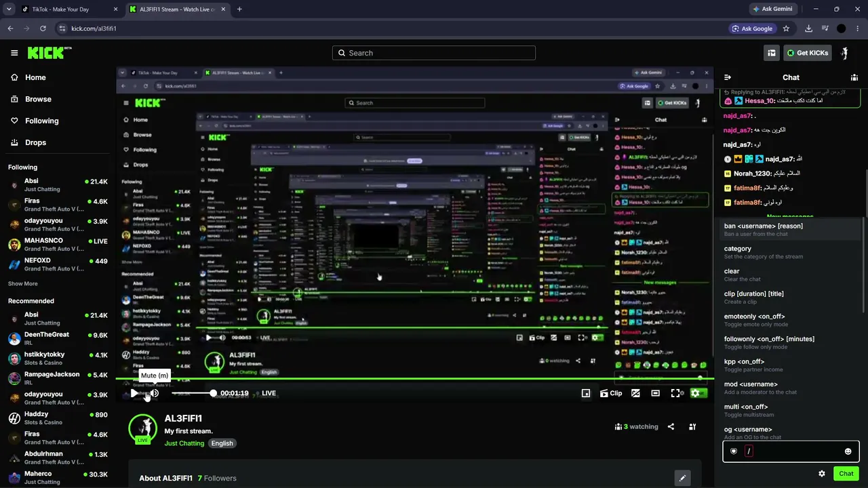Open DeenTheGreat's recommended channel
This screenshot has height=488, width=868.
click(58, 338)
